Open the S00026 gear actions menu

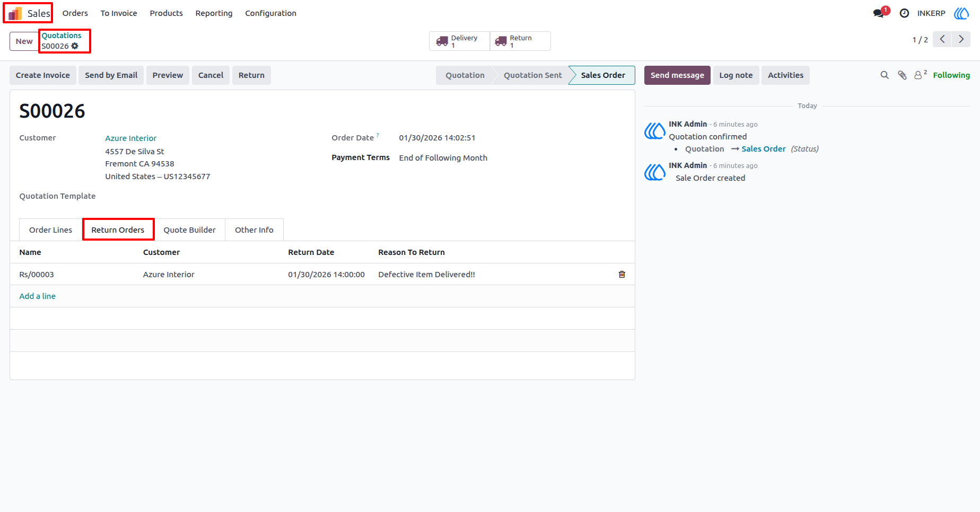75,46
